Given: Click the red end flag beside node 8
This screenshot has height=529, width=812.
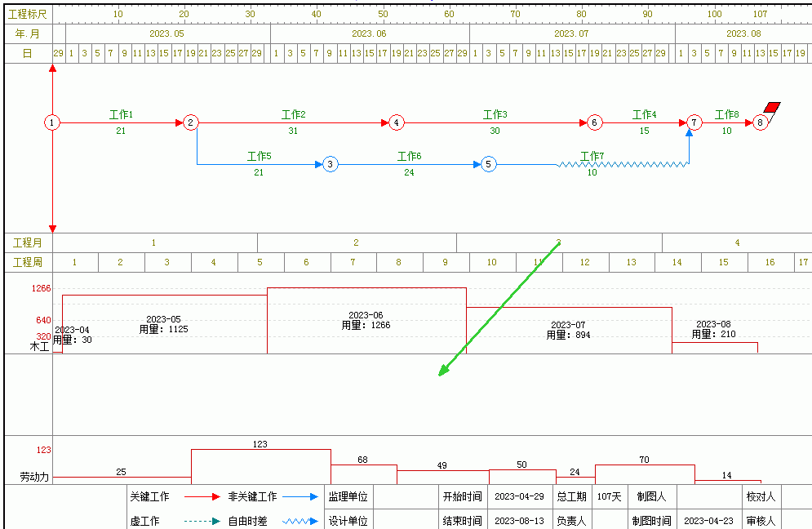Looking at the screenshot, I should click(772, 108).
